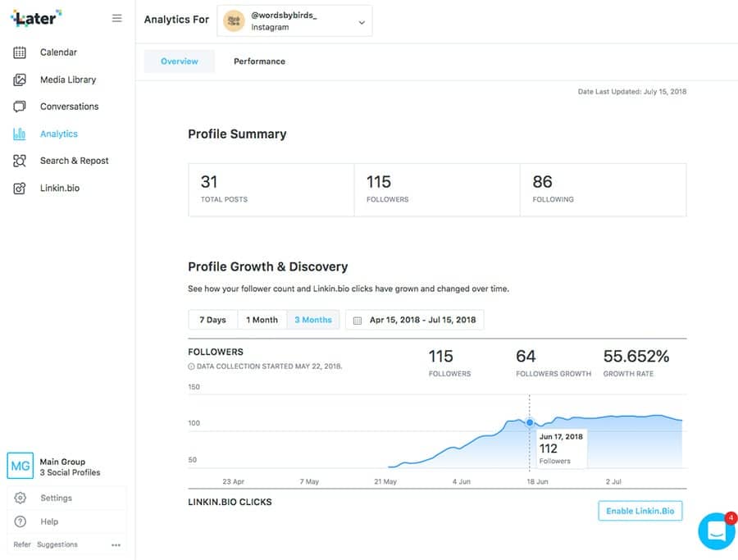Screen dimensions: 738x560
Task: Click the Calendar grid icon
Action: point(20,52)
